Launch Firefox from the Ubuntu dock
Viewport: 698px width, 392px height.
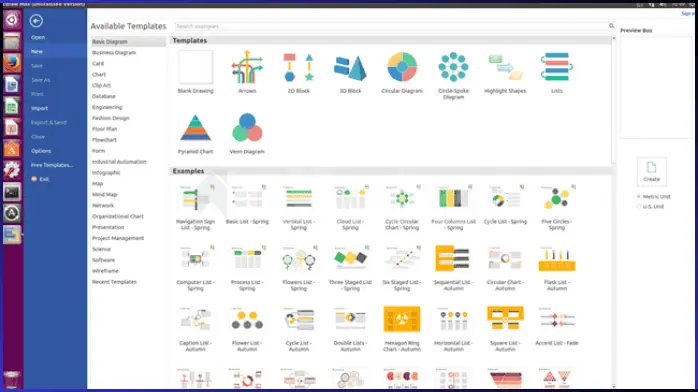(12, 63)
